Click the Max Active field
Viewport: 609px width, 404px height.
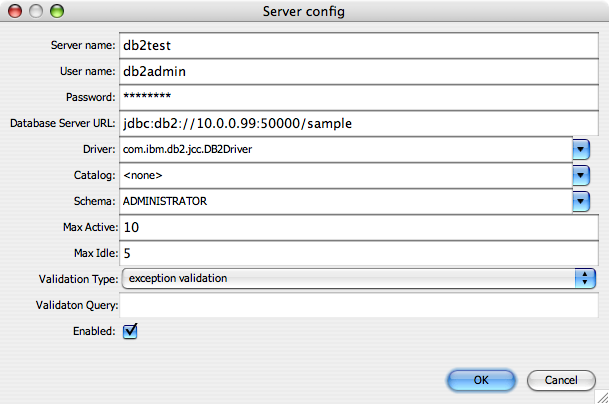click(x=358, y=227)
